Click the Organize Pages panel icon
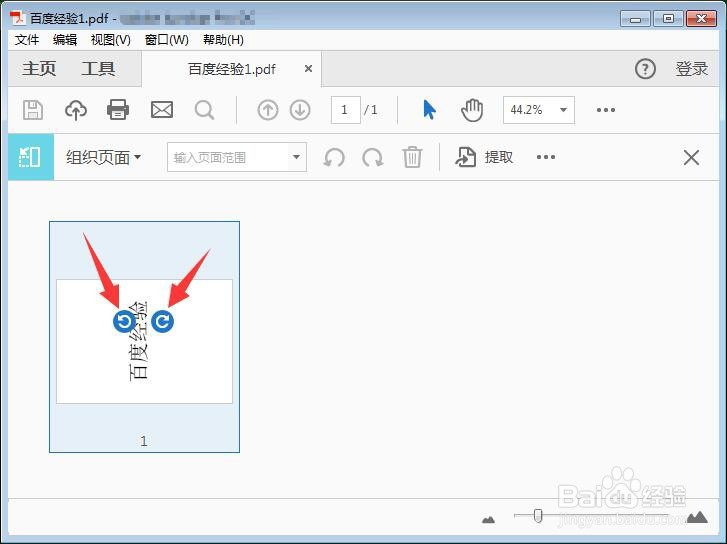This screenshot has width=727, height=544. point(30,157)
